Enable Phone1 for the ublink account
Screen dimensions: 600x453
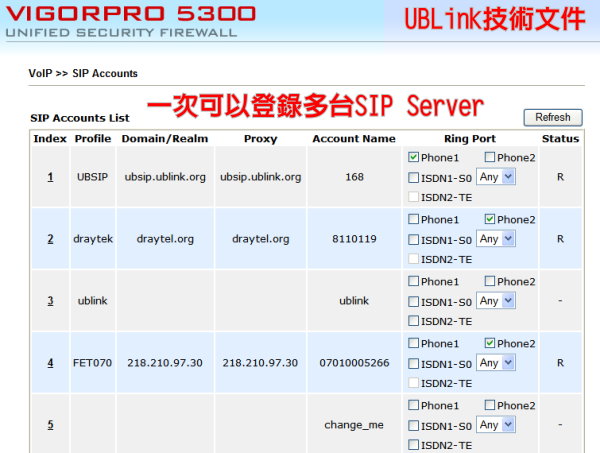[414, 282]
